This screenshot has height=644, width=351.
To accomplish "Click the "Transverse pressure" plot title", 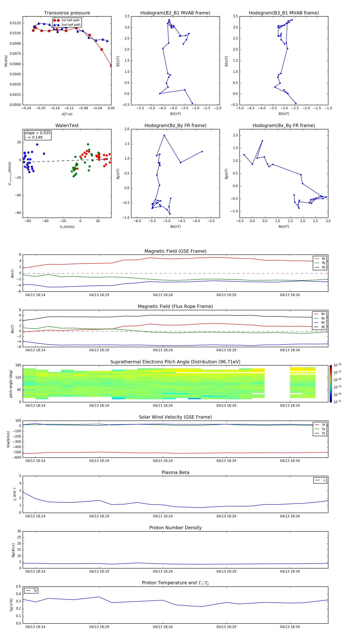I will 67,13.
